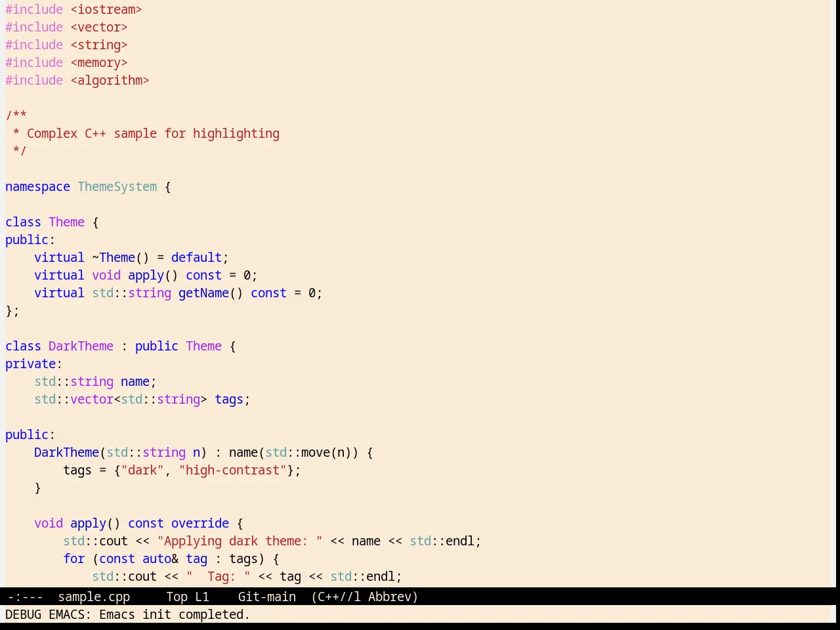Viewport: 840px width, 630px height.
Task: Click the closing '};' of class Theme
Action: point(12,310)
